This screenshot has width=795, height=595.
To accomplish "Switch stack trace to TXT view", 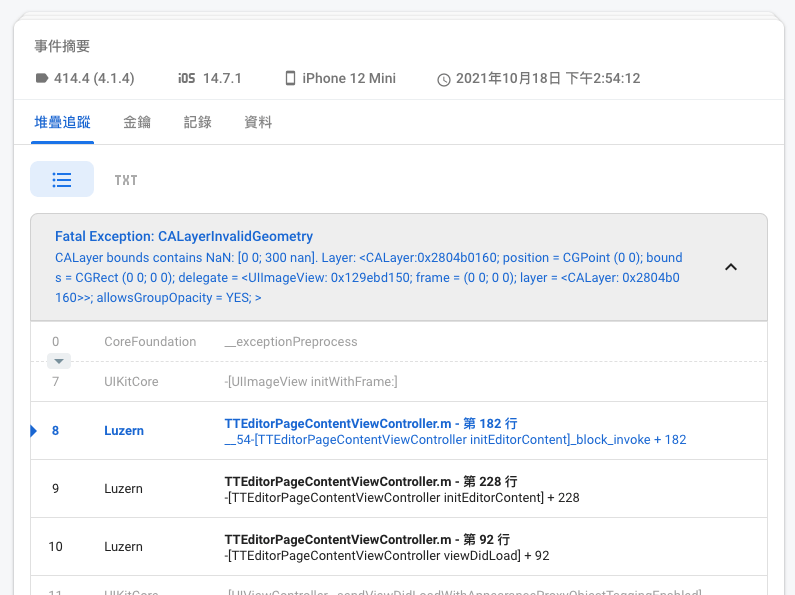I will click(126, 180).
